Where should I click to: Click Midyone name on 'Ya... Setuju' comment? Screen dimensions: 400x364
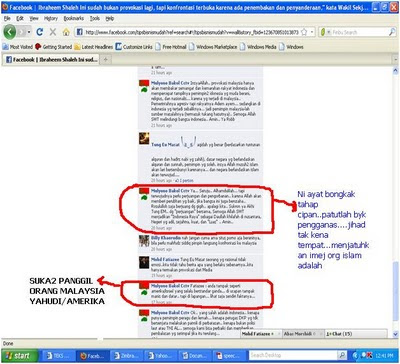(170, 191)
